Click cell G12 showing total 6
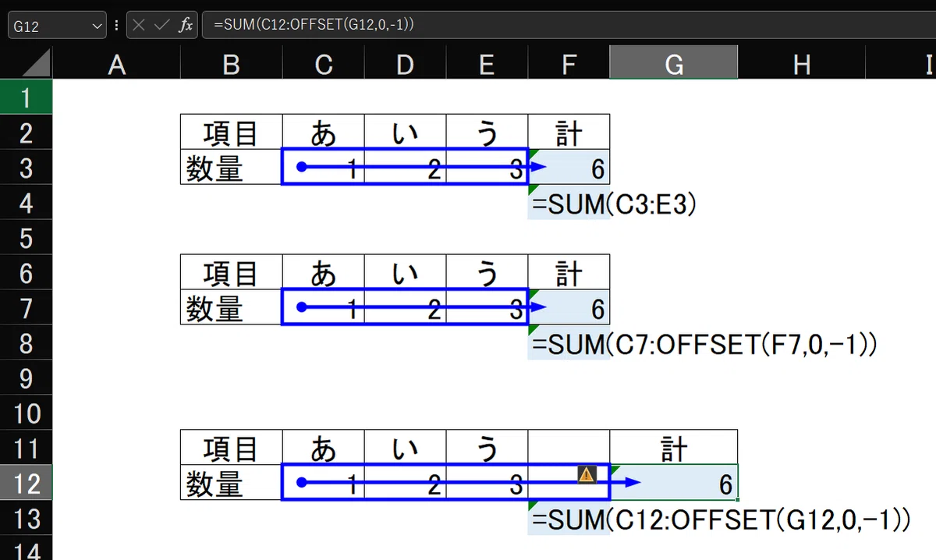Image resolution: width=936 pixels, height=560 pixels. (x=673, y=483)
